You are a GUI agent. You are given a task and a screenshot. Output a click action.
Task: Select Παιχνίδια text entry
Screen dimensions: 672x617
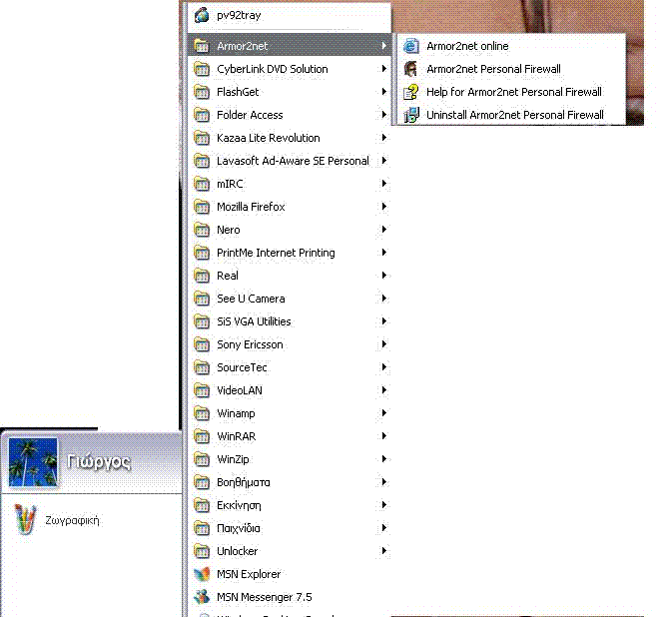click(239, 528)
